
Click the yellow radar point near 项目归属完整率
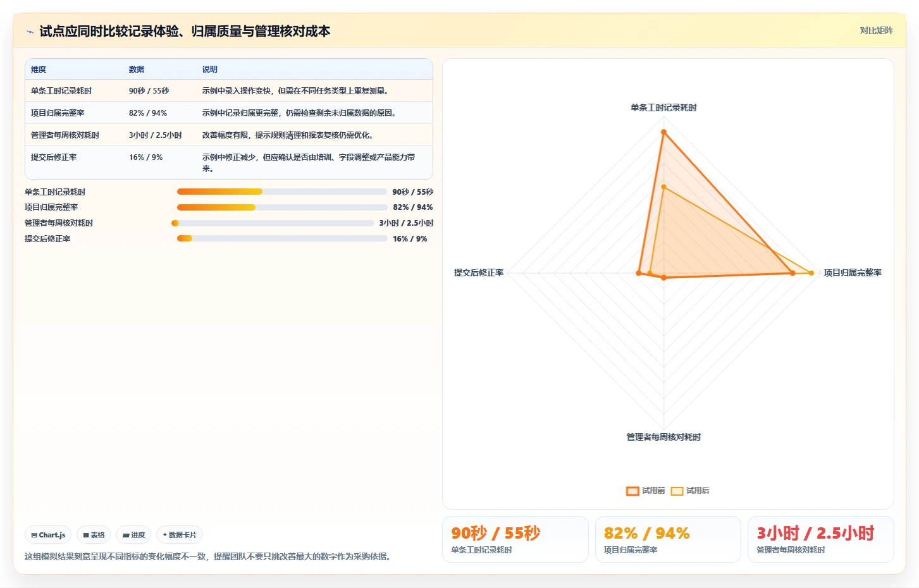point(811,273)
